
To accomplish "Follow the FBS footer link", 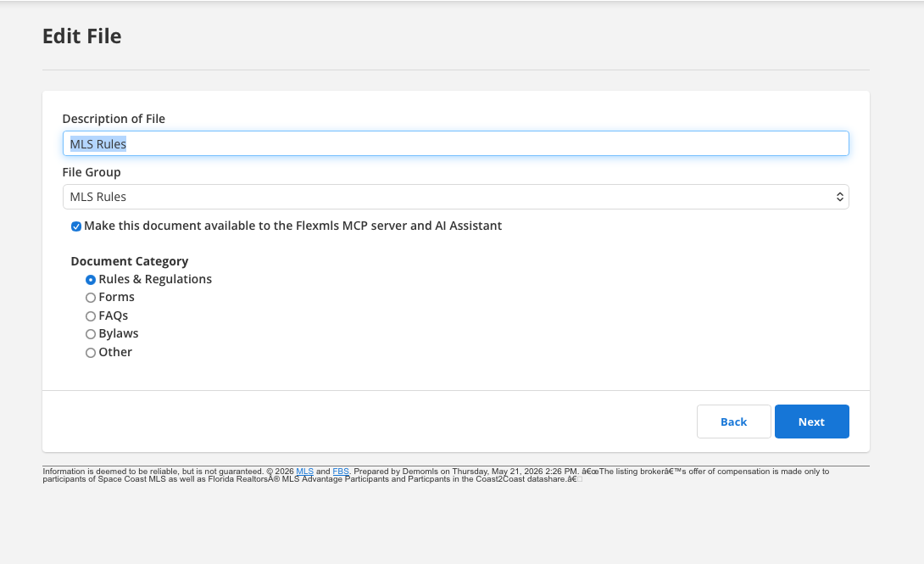I will (x=341, y=472).
